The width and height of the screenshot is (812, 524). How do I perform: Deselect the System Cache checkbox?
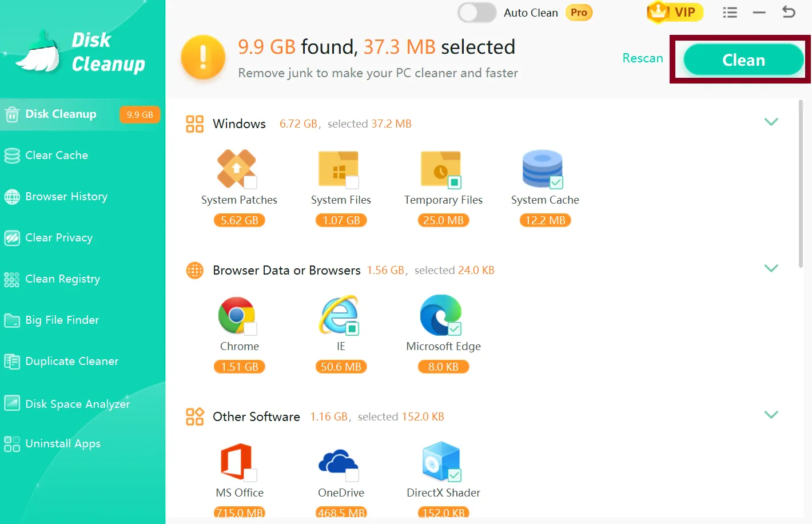tap(556, 181)
